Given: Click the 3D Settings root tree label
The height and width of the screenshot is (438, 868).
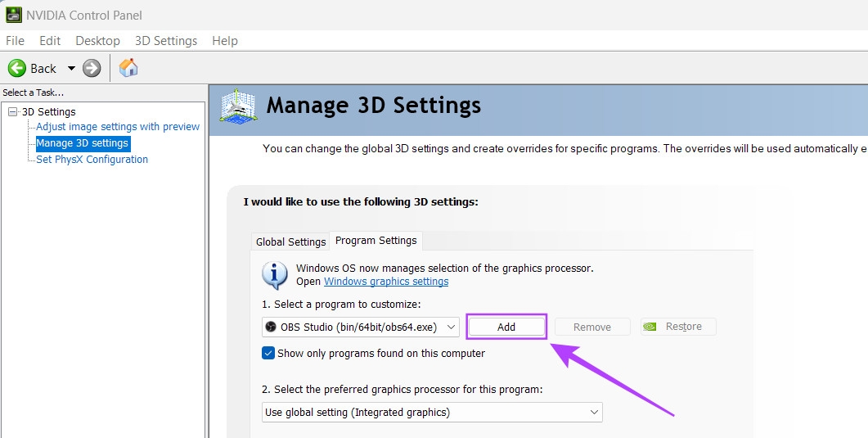Looking at the screenshot, I should click(49, 112).
